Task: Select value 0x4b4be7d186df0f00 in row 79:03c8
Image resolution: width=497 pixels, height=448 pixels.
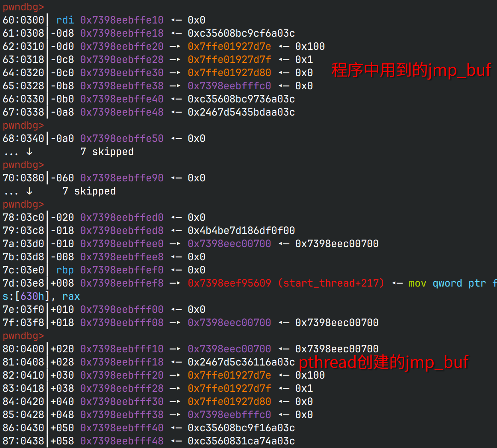Action: 241,230
